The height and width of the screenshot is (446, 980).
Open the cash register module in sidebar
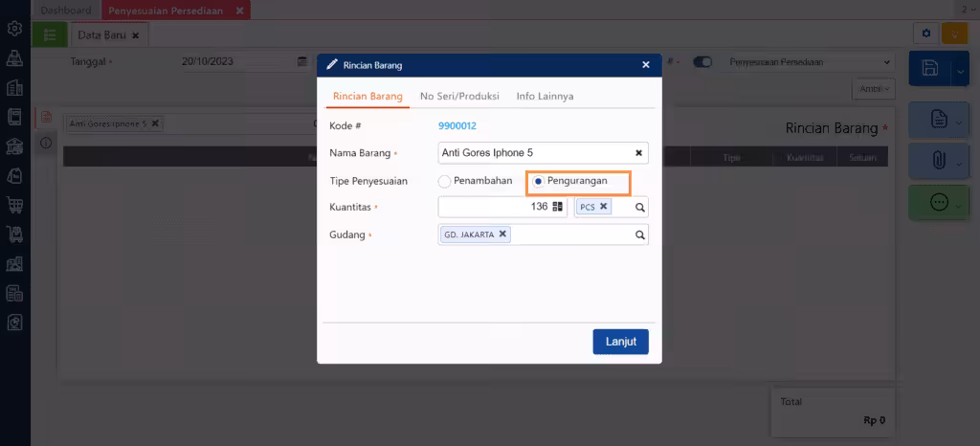click(14, 57)
